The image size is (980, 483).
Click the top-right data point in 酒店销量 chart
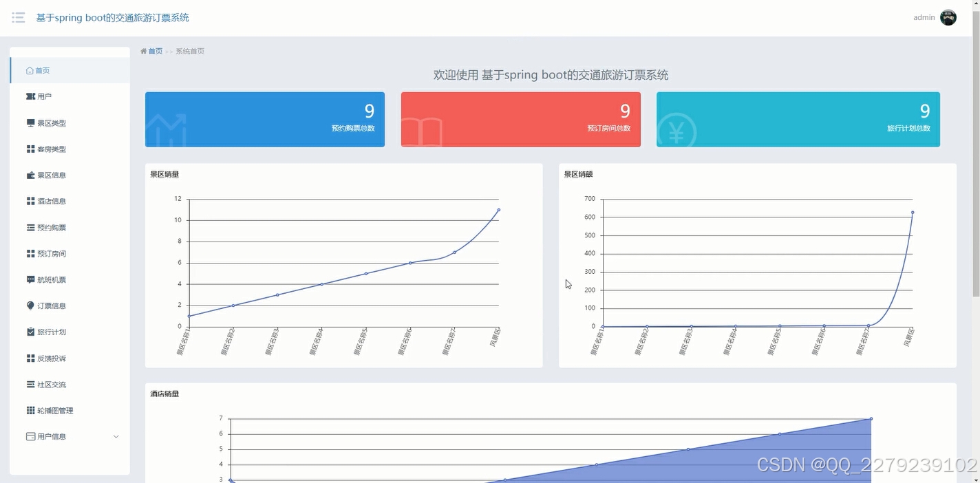point(871,418)
